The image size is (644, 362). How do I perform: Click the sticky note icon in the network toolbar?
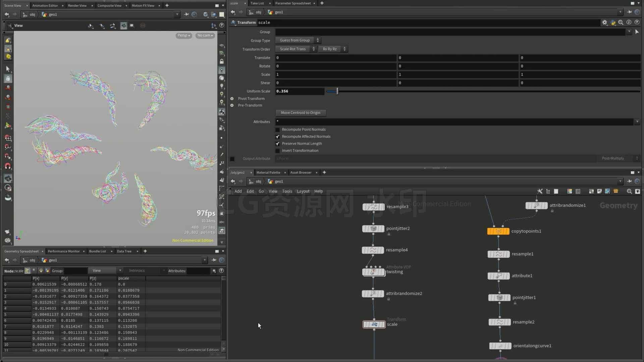(599, 191)
